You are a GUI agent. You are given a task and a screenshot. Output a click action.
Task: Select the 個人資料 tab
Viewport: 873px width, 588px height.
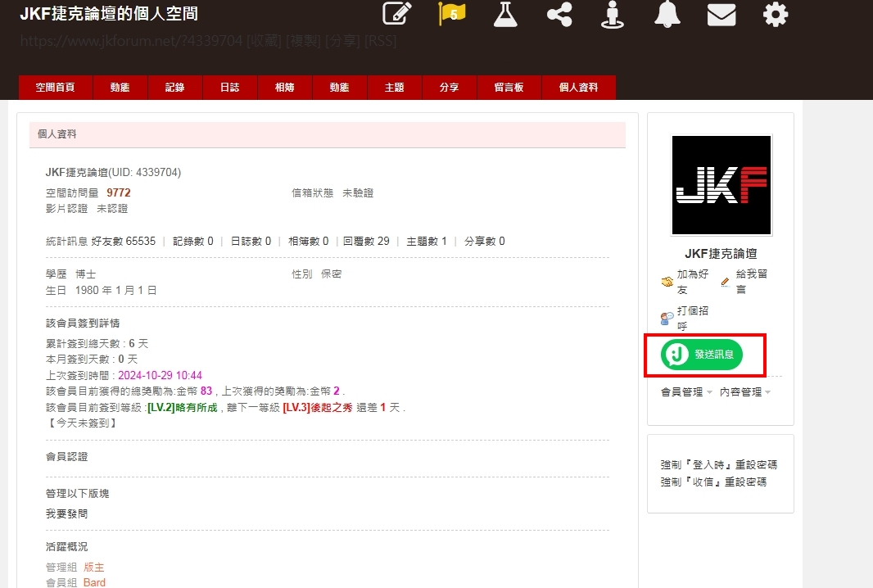[x=578, y=88]
